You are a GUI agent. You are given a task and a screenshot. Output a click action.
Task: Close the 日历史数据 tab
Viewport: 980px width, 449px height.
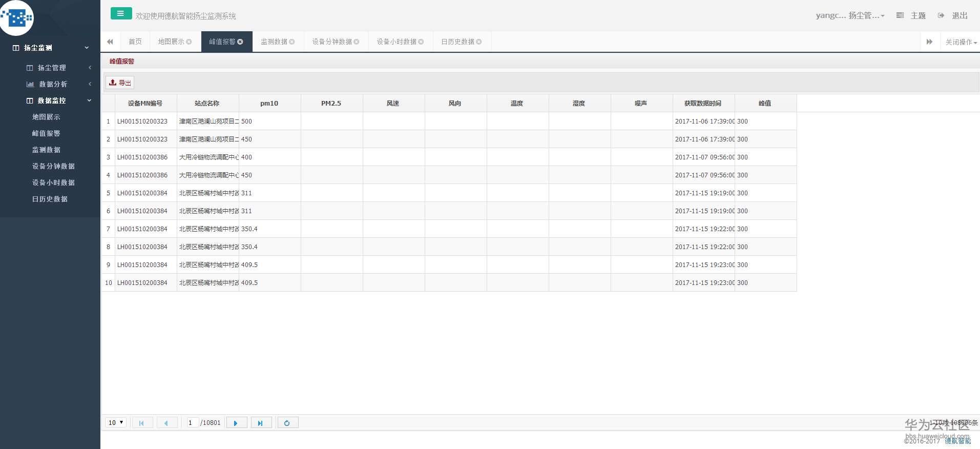tap(479, 42)
